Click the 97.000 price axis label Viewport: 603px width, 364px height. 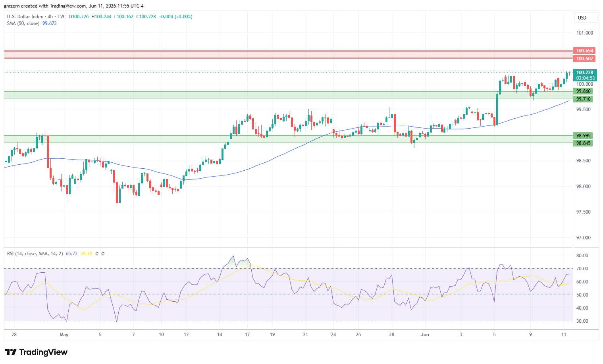tap(584, 238)
